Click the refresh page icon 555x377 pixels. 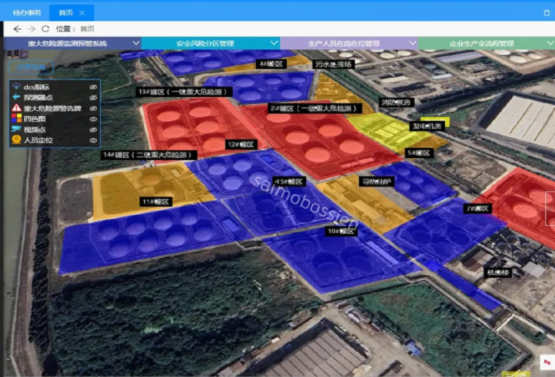coord(45,29)
